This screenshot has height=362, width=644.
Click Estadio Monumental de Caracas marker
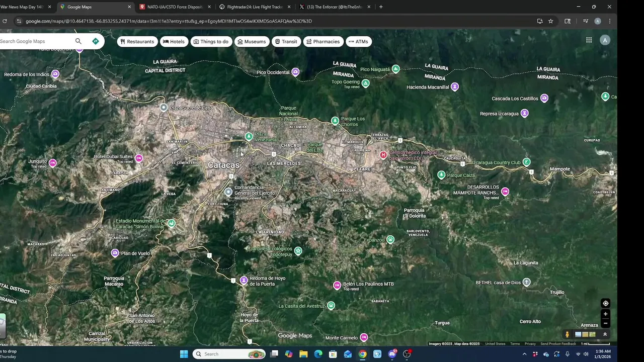(172, 223)
